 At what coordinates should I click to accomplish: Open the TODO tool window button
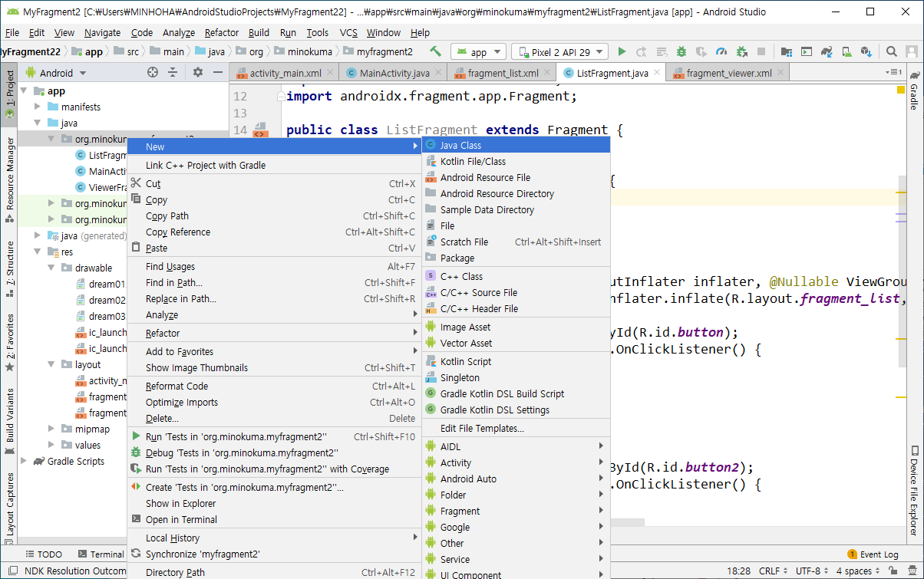(x=44, y=554)
